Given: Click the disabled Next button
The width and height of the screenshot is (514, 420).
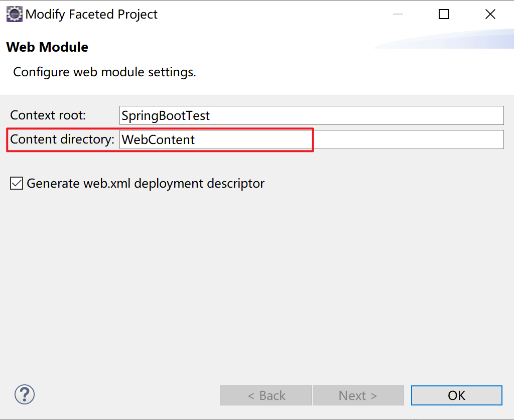Looking at the screenshot, I should 358,395.
